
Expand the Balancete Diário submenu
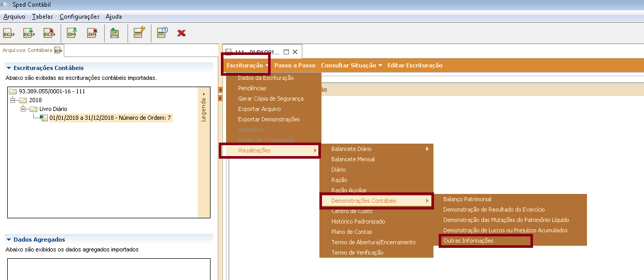[376, 149]
